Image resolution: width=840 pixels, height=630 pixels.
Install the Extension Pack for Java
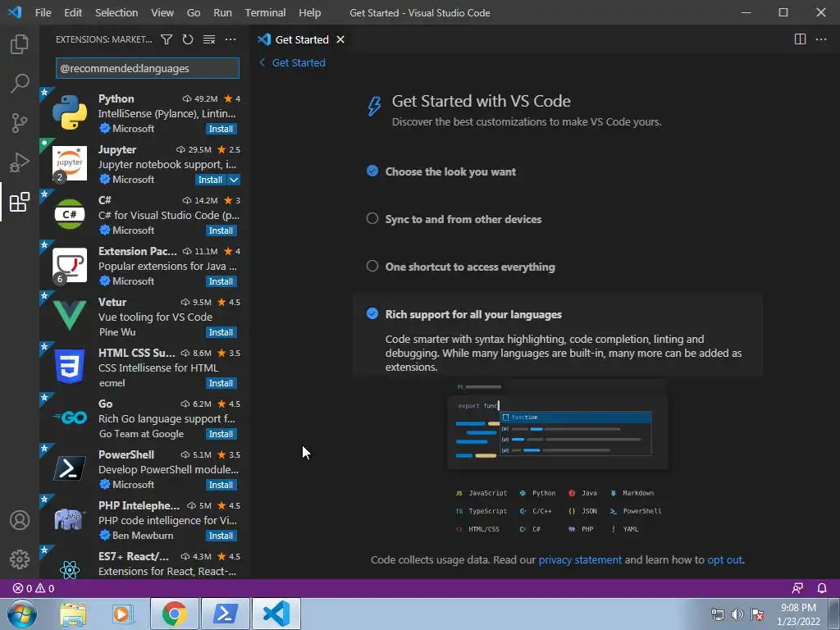point(221,282)
